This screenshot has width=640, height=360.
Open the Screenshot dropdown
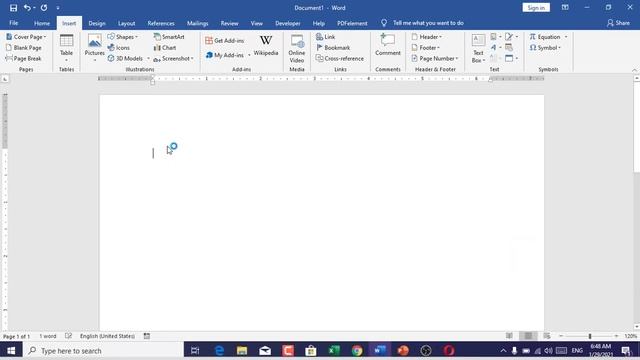(x=173, y=58)
